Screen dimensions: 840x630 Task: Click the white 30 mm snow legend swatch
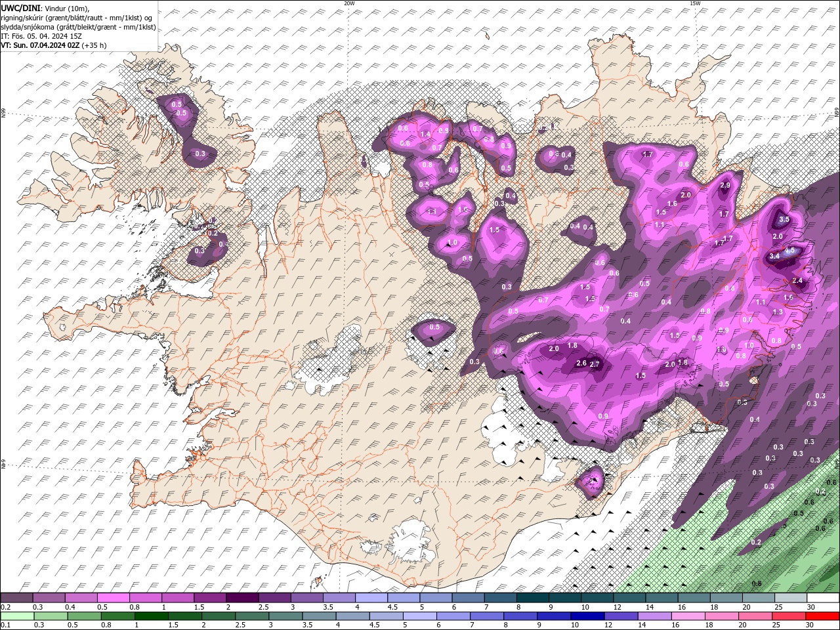click(x=823, y=598)
